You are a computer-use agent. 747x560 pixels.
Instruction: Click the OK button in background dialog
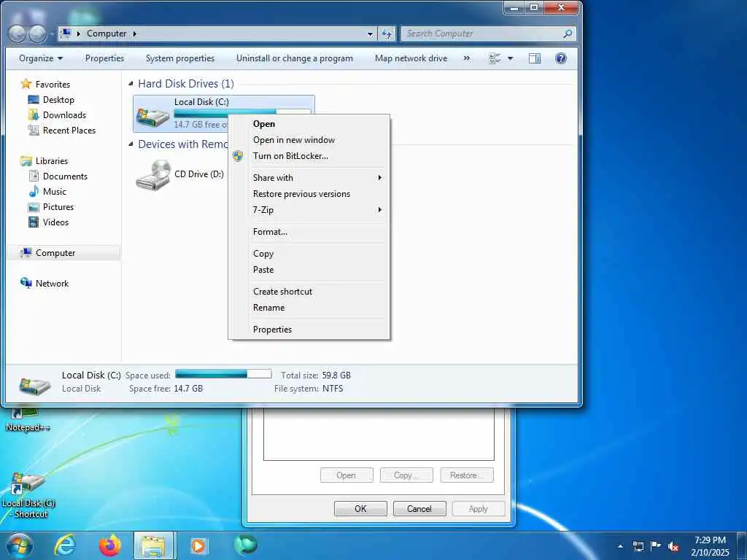point(360,508)
